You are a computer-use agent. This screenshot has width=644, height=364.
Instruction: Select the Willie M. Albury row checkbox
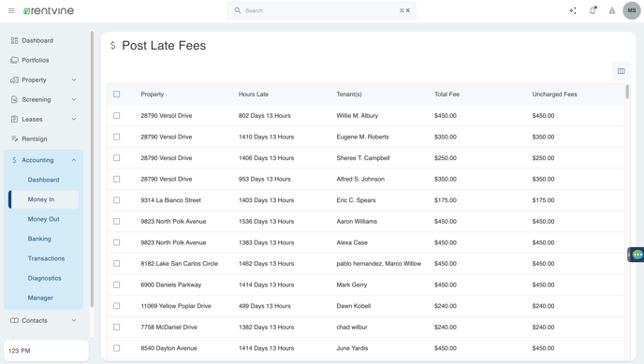117,116
